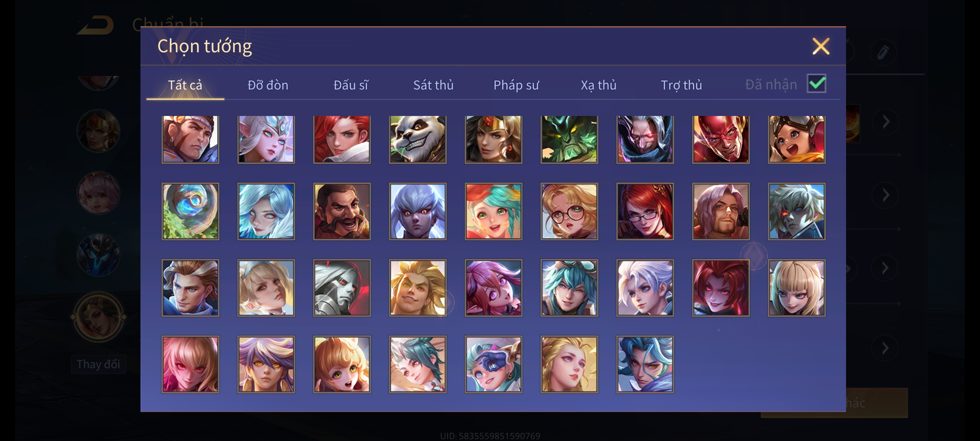980x441 pixels.
Task: Select the Trợ thủ tab
Action: (681, 85)
